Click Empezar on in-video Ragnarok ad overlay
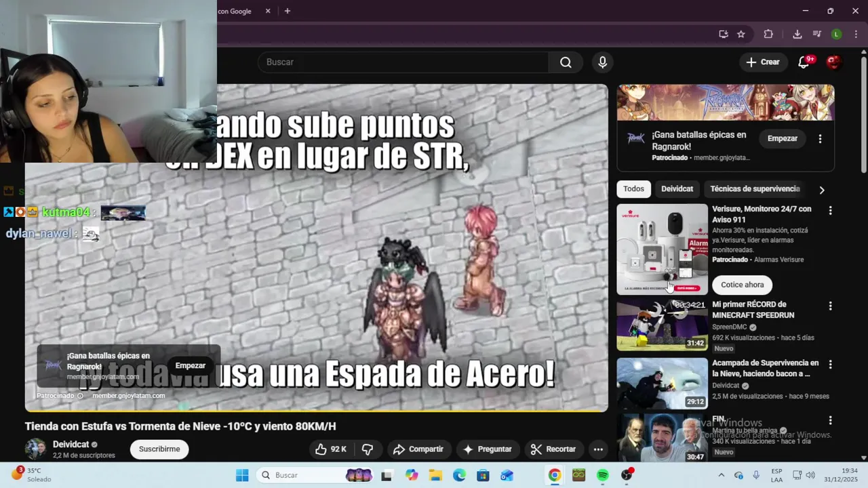The height and width of the screenshot is (488, 868). 190,366
